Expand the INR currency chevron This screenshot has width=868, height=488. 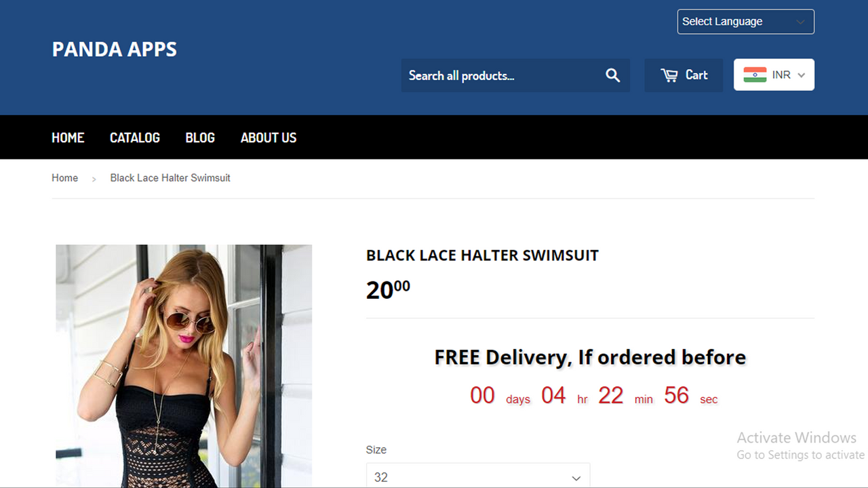(x=802, y=75)
